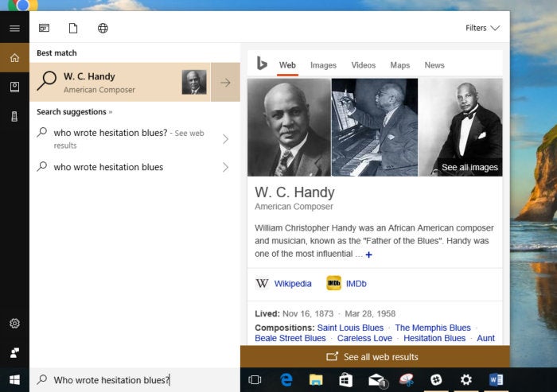557x392 pixels.
Task: Click the Chrome icon on desktop
Action: tap(23, 5)
